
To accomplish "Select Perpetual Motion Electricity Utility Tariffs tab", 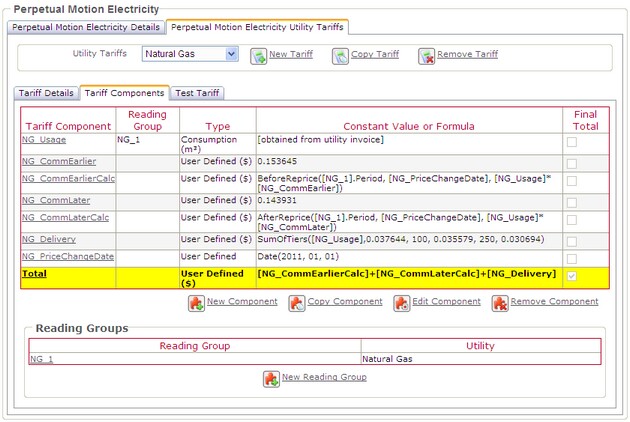I will pos(257,27).
